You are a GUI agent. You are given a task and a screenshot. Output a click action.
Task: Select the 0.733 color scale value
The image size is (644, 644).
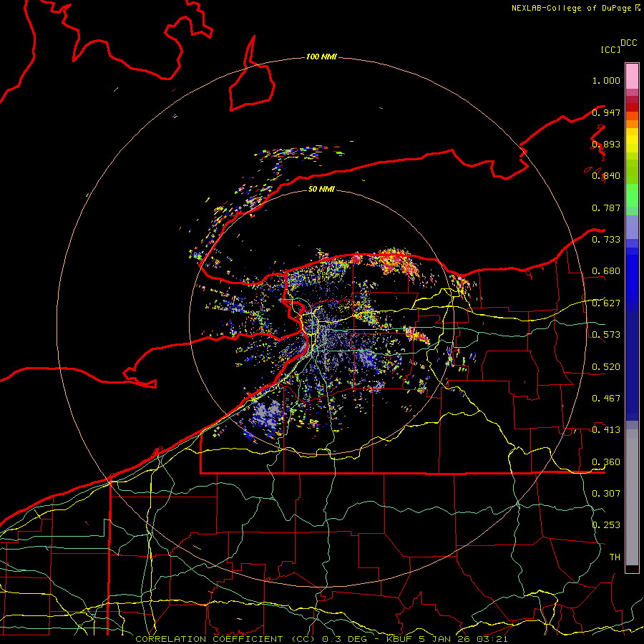606,240
